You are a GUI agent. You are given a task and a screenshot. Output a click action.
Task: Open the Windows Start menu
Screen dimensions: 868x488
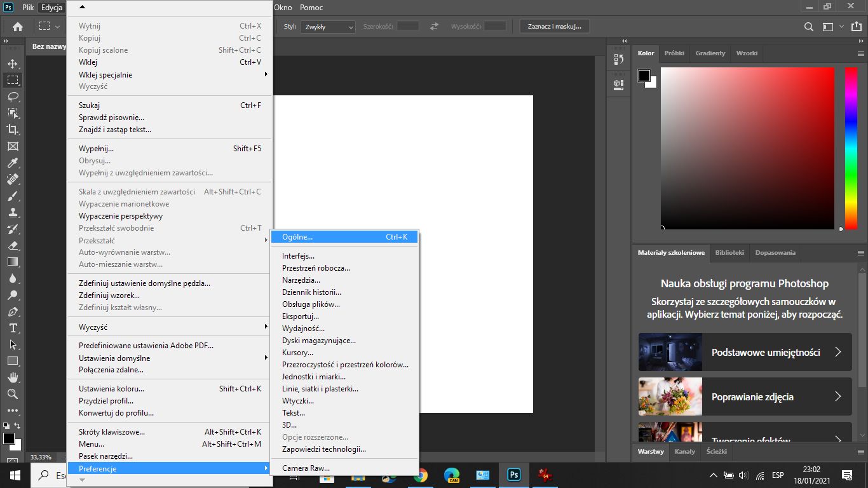click(x=14, y=475)
